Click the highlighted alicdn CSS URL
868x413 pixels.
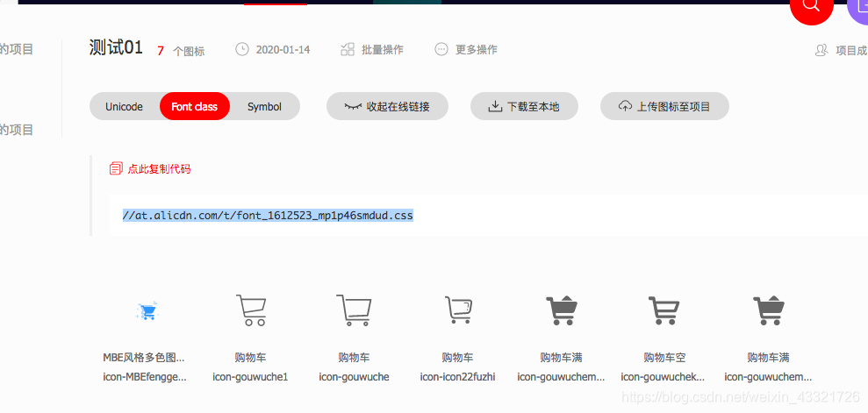[x=268, y=215]
